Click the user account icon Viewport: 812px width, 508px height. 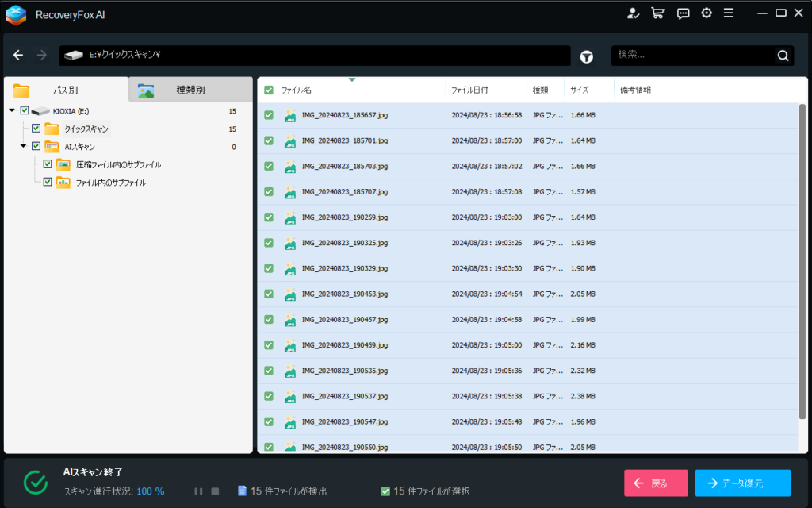click(x=633, y=13)
